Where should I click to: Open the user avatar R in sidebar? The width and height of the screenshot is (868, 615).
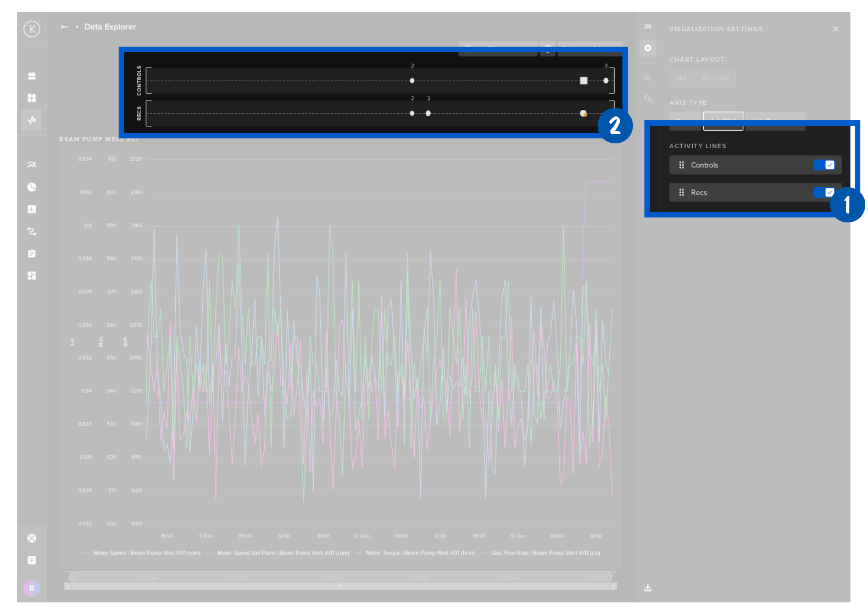point(32,588)
